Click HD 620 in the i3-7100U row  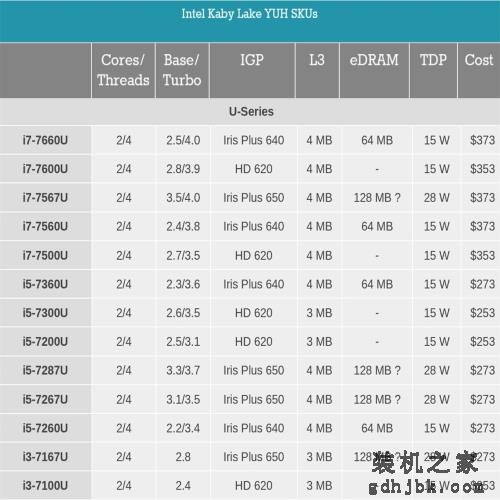[x=254, y=486]
